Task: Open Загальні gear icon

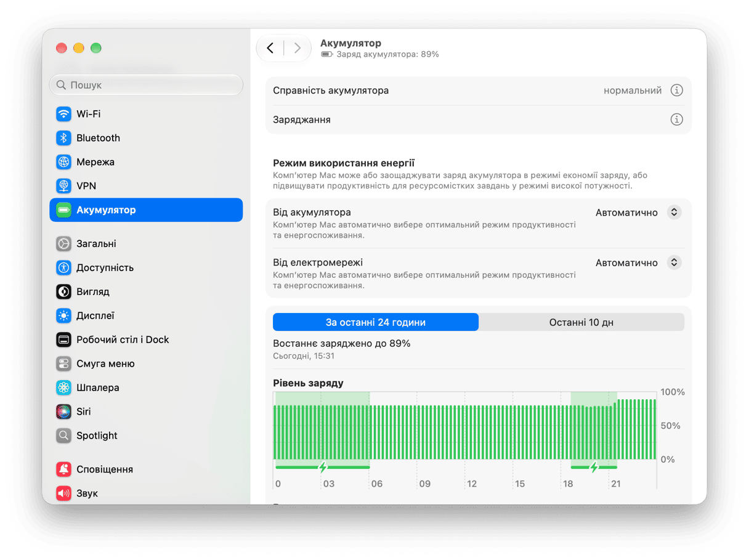Action: pos(63,244)
